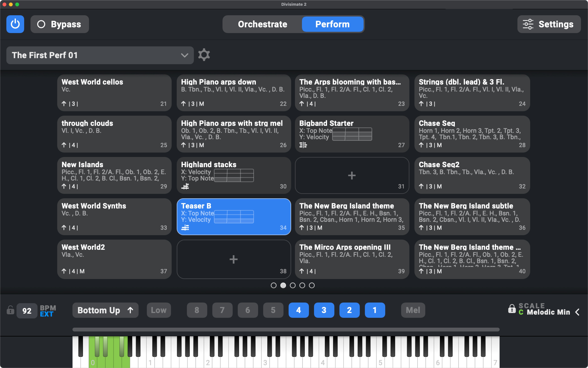Click the 92 BPM value field
This screenshot has height=368, width=588.
click(27, 311)
